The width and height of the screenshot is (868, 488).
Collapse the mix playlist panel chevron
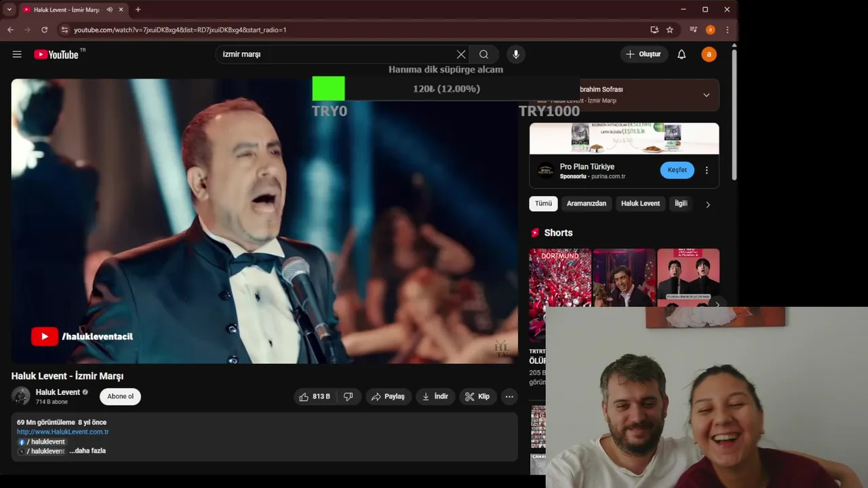click(706, 95)
